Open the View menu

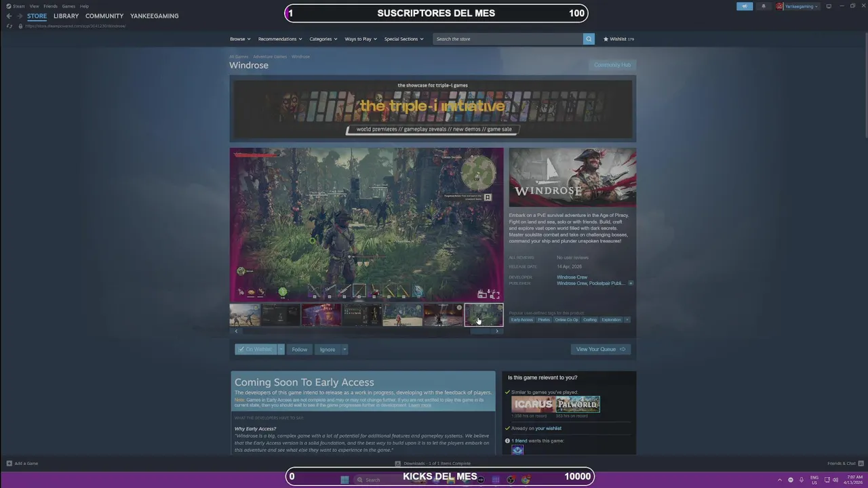[x=34, y=6]
